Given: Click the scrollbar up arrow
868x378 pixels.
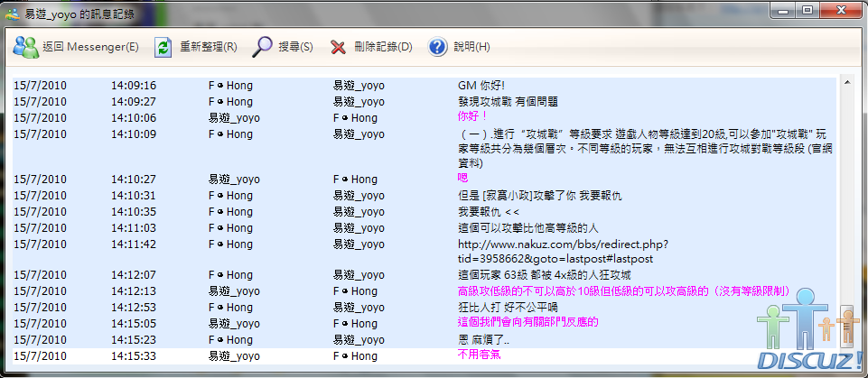Looking at the screenshot, I should click(x=846, y=82).
